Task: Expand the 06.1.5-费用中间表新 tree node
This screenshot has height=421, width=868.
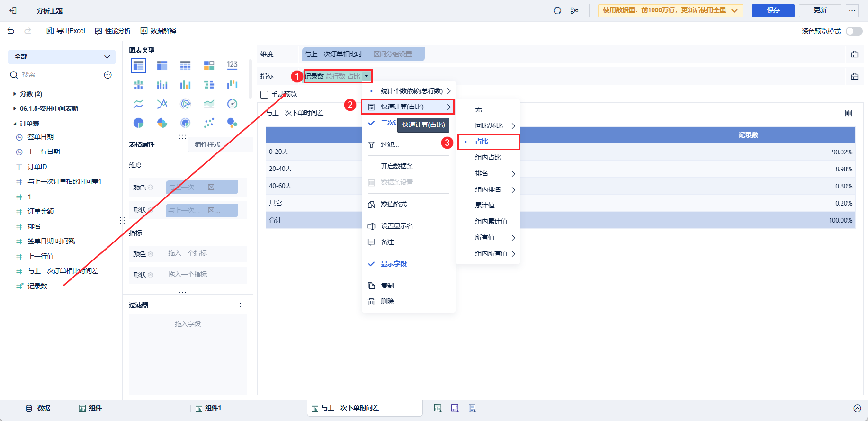Action: (15, 109)
